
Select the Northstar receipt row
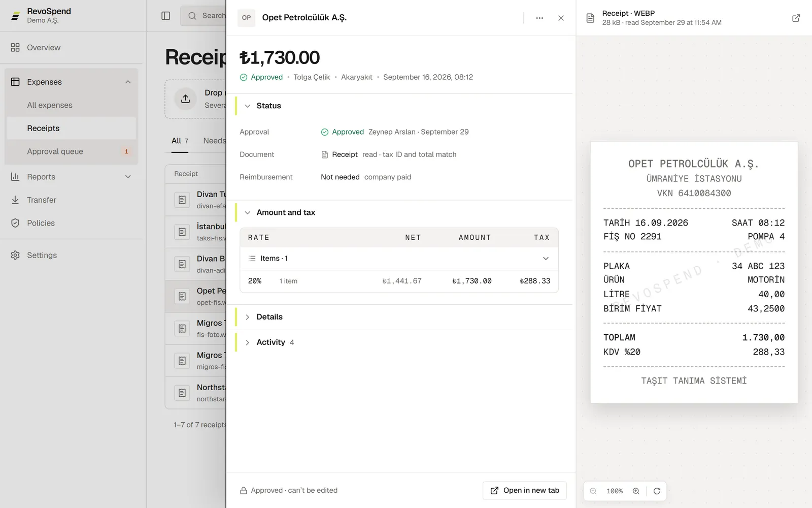[x=196, y=393]
